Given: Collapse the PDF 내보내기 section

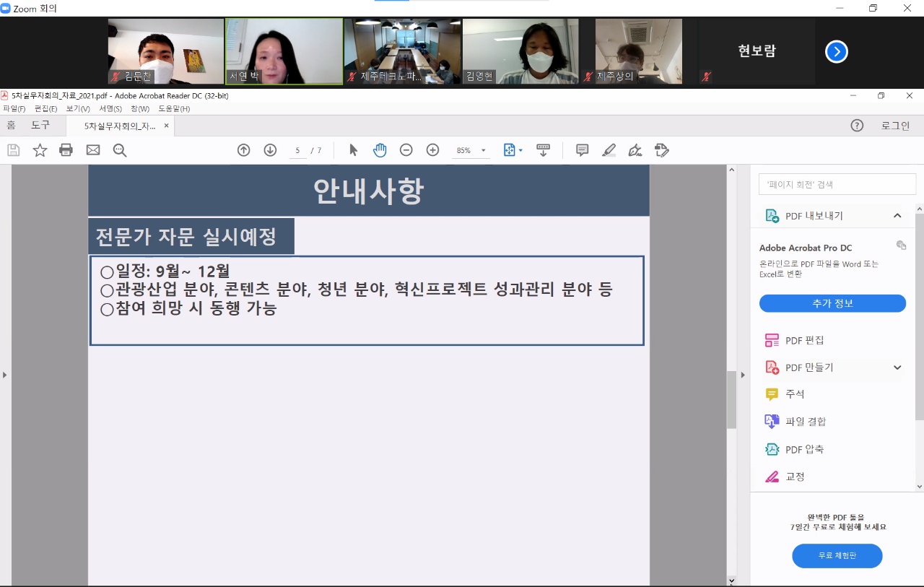Looking at the screenshot, I should [x=897, y=216].
